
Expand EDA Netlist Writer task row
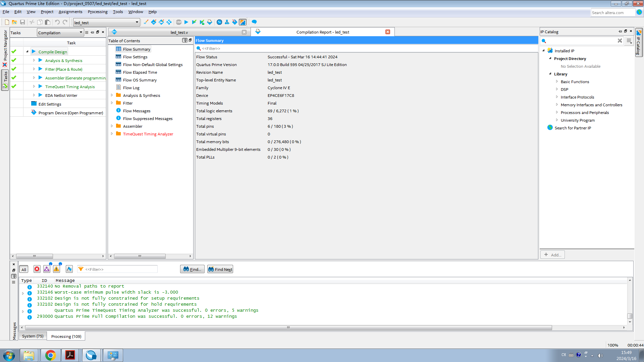click(x=34, y=95)
